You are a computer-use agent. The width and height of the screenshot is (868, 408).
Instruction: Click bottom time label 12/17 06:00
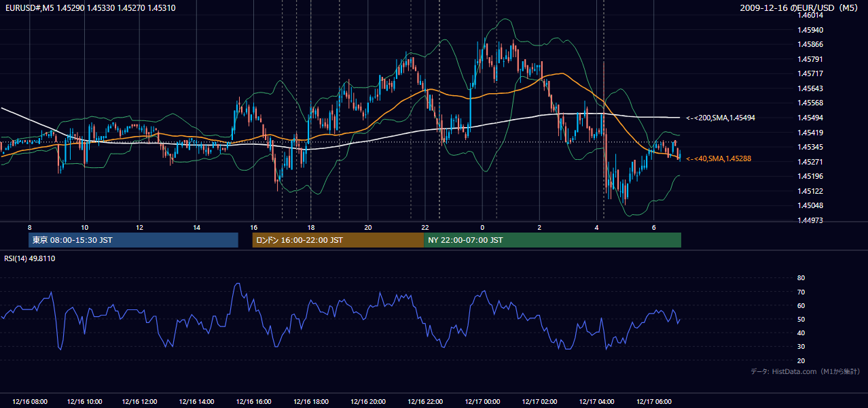(x=653, y=402)
